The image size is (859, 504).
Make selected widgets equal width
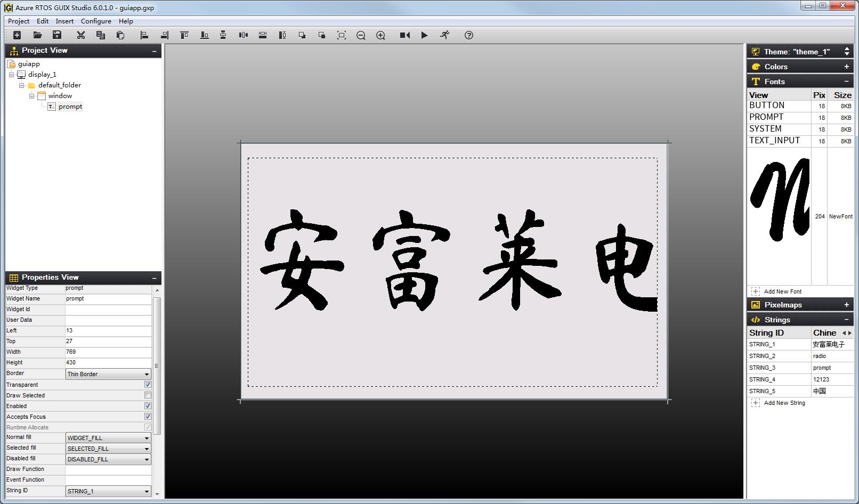click(263, 35)
